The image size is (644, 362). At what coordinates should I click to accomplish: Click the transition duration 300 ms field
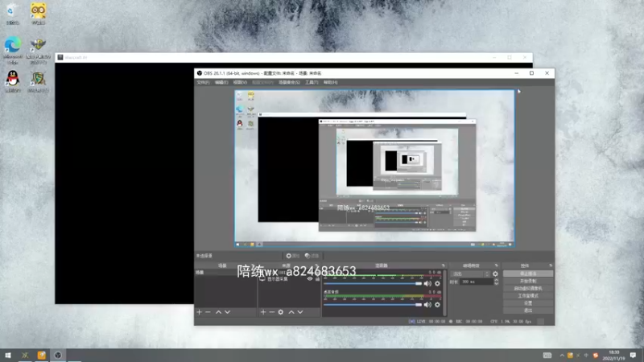point(476,282)
